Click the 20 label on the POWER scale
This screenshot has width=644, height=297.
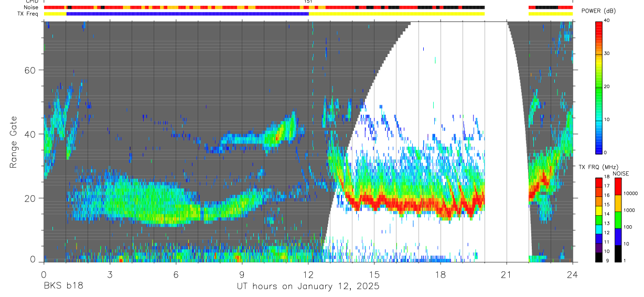pos(607,86)
